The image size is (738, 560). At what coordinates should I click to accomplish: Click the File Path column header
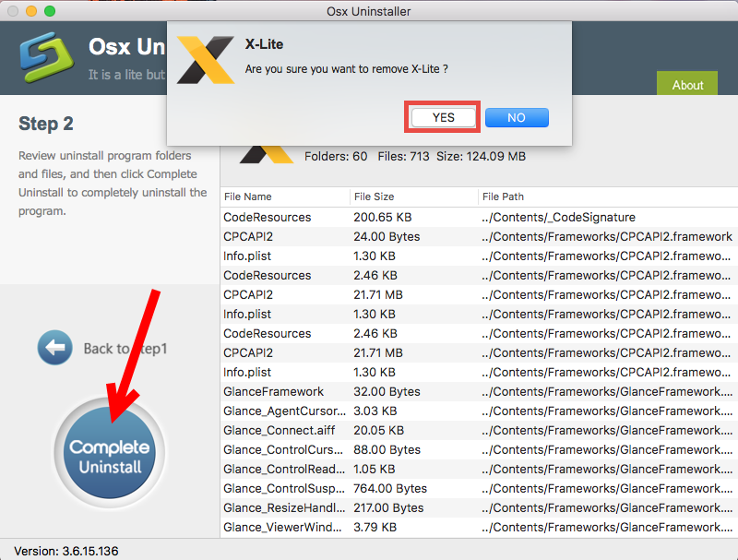pyautogui.click(x=502, y=197)
